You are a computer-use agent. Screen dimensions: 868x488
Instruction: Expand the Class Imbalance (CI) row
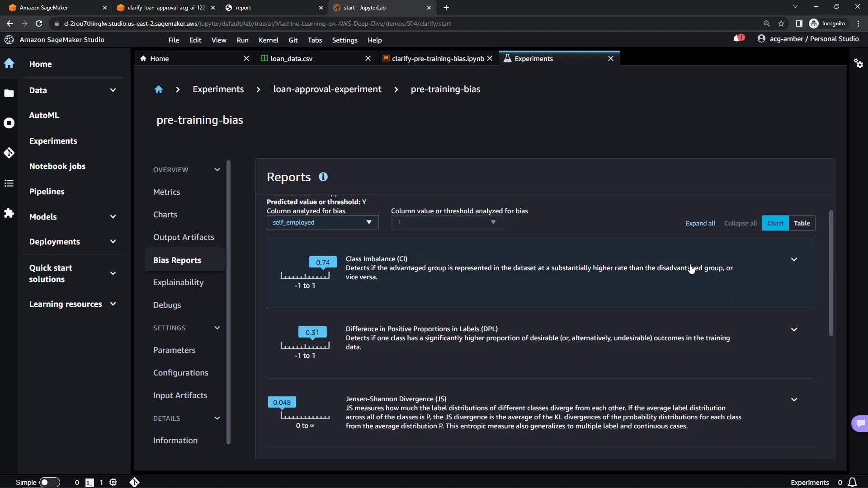[x=794, y=259]
